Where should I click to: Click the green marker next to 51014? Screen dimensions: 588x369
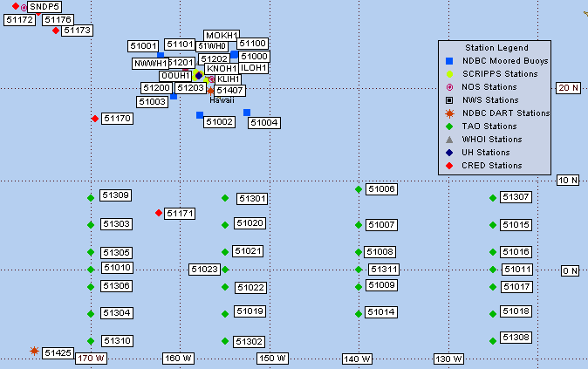tap(359, 314)
